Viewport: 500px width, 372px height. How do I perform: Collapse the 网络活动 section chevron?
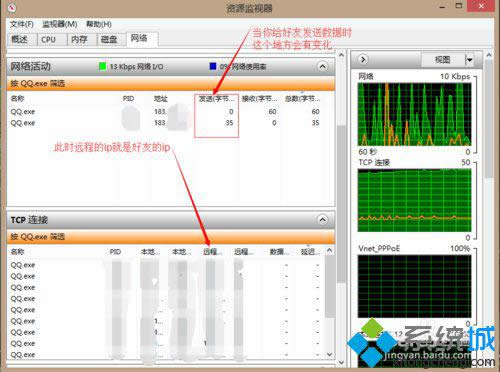coord(322,66)
